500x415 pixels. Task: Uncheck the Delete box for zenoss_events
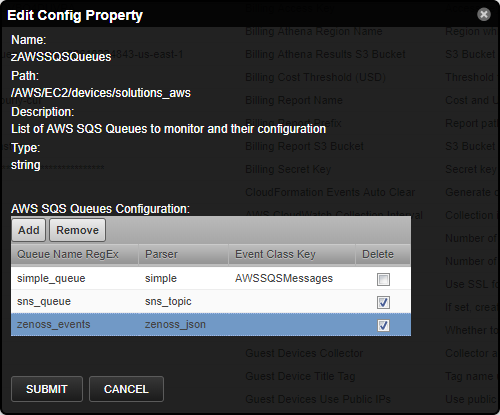click(383, 325)
